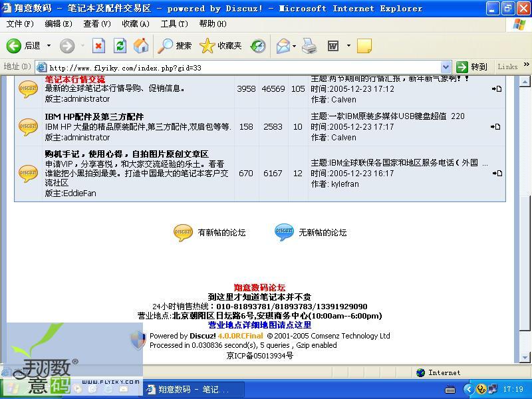This screenshot has height=399, width=532.
Task: Click the address bar URL field
Action: coord(244,68)
